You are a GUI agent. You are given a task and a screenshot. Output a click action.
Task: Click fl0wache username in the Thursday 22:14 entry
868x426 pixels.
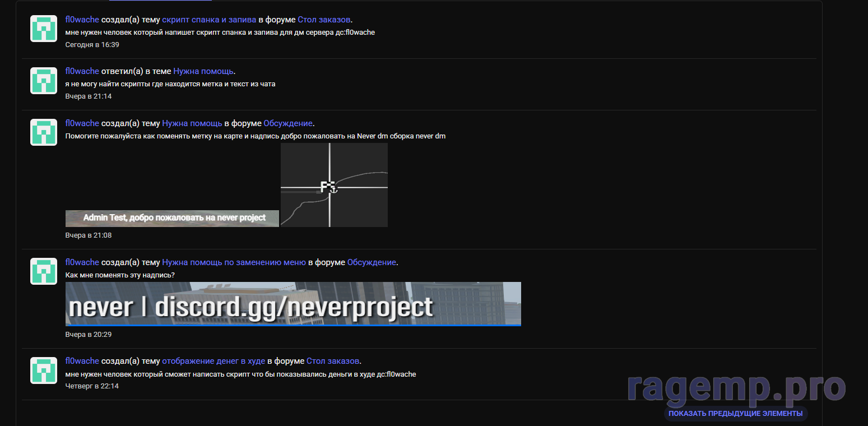tap(82, 361)
